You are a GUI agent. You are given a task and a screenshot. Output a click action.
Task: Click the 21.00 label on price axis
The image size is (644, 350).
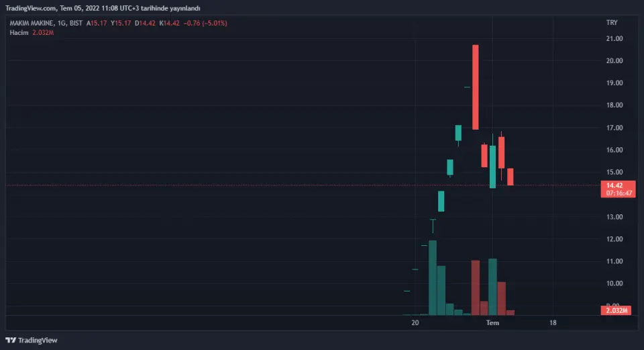tap(614, 39)
